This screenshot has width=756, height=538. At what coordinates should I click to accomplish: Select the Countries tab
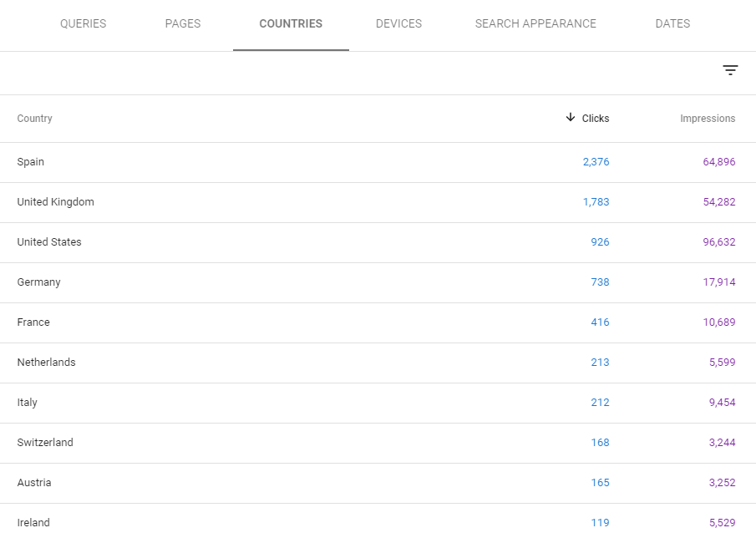click(291, 23)
